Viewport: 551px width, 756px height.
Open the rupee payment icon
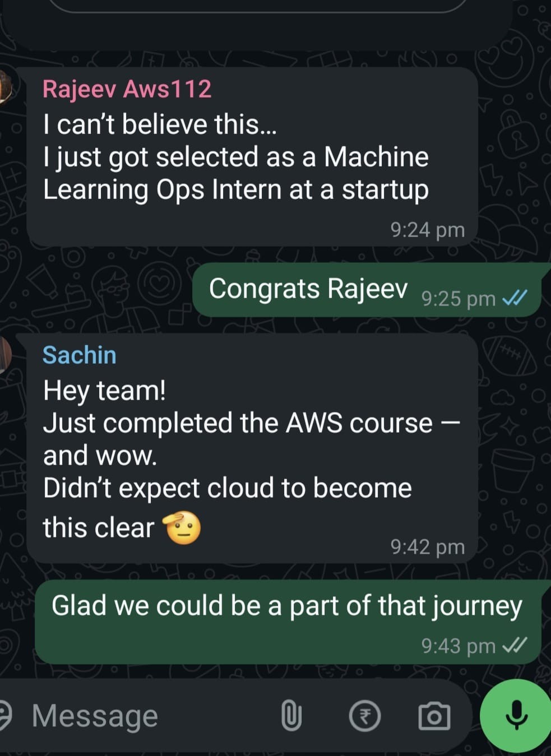click(365, 716)
